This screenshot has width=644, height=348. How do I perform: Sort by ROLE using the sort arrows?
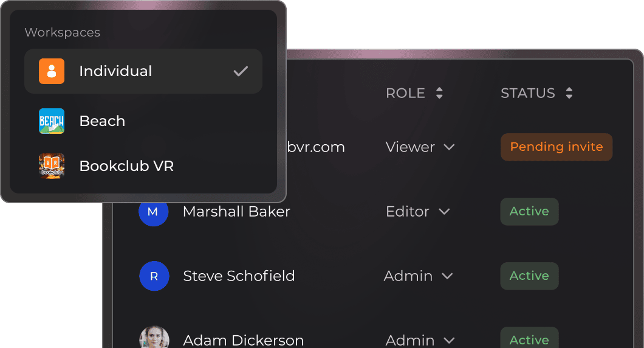(439, 93)
